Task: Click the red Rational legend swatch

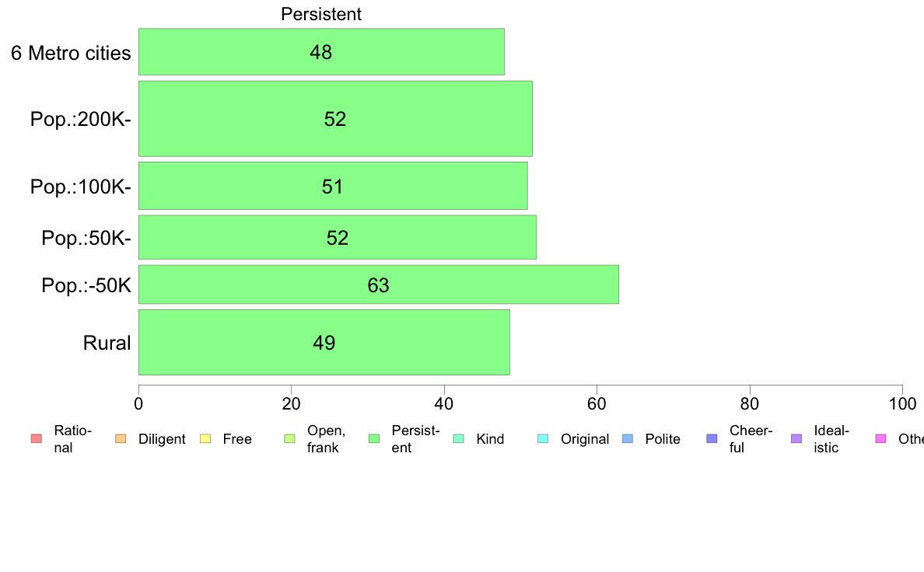Action: (x=37, y=439)
